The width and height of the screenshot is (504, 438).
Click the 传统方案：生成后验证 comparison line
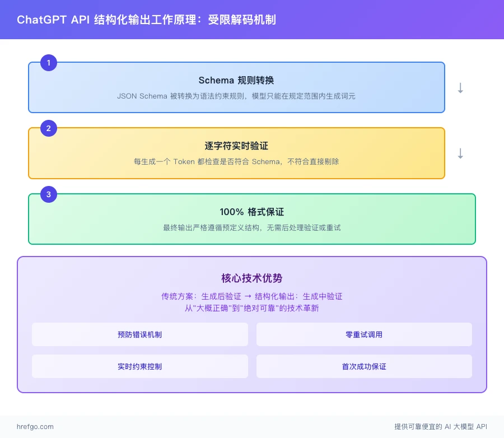(x=251, y=296)
